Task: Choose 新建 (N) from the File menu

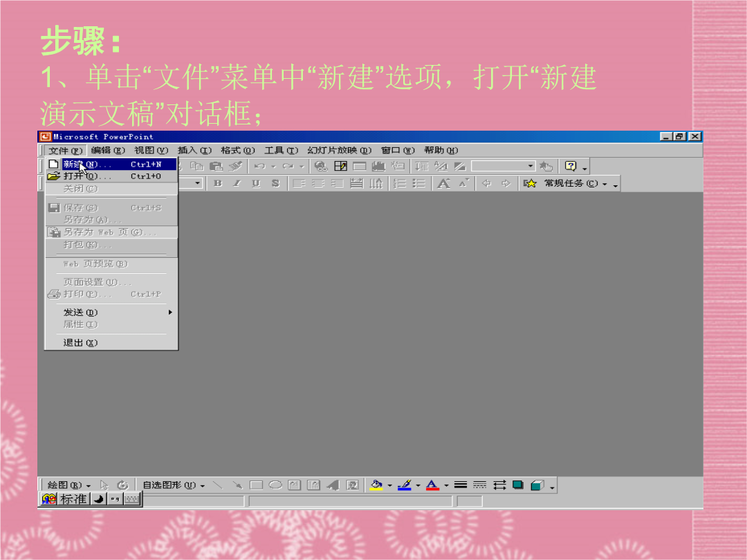Action: click(x=111, y=165)
